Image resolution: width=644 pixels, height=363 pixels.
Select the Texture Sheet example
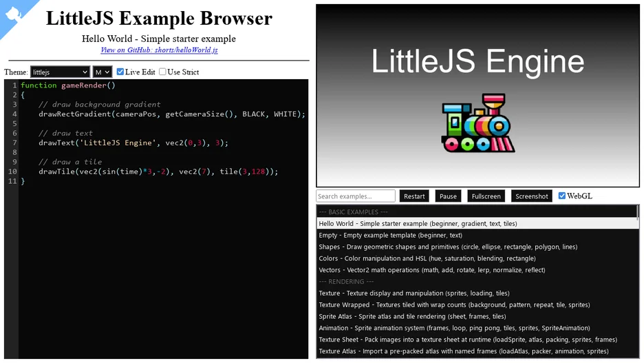pos(476,340)
